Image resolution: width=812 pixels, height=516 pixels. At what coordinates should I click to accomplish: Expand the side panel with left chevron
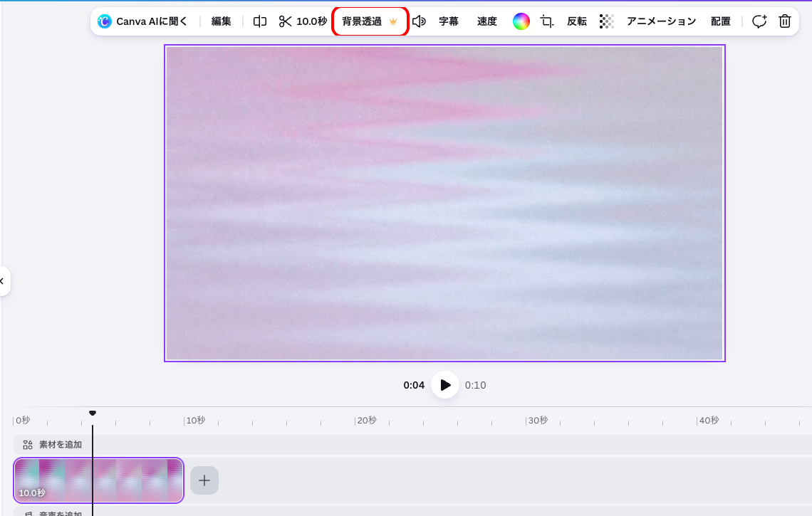[3, 281]
